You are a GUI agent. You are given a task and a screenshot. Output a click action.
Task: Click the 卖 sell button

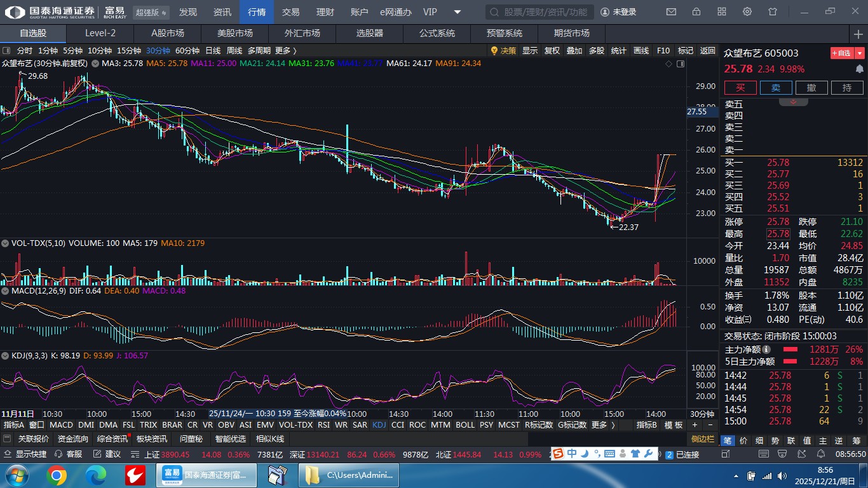click(776, 88)
